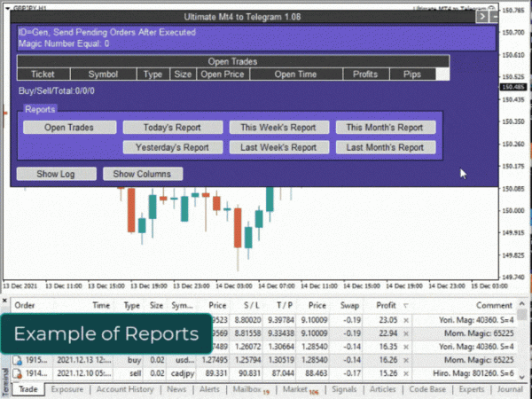The height and width of the screenshot is (399, 532).
Task: Click the Ticket column header in Open Trades
Action: point(43,74)
